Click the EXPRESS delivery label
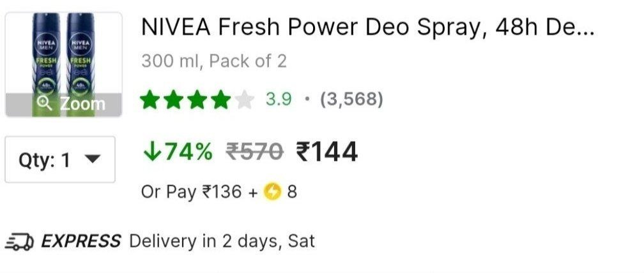 (80, 242)
